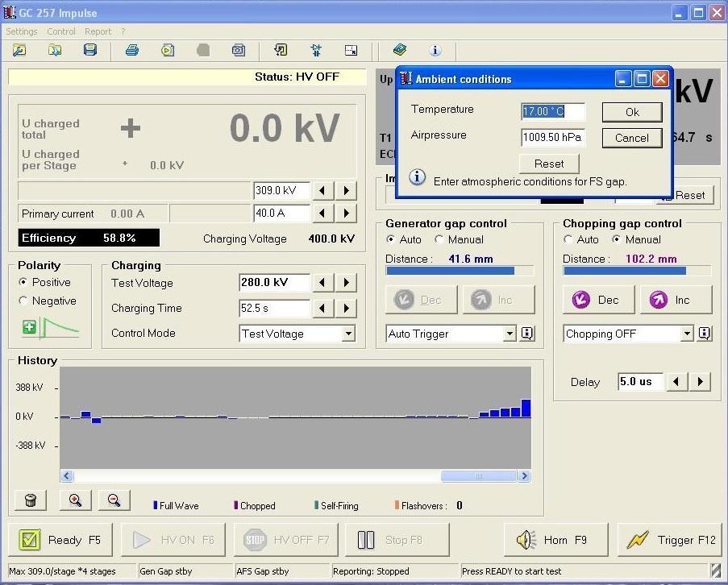Zoom in on the history chart
Screen dimensions: 728x585
pyautogui.click(x=75, y=500)
